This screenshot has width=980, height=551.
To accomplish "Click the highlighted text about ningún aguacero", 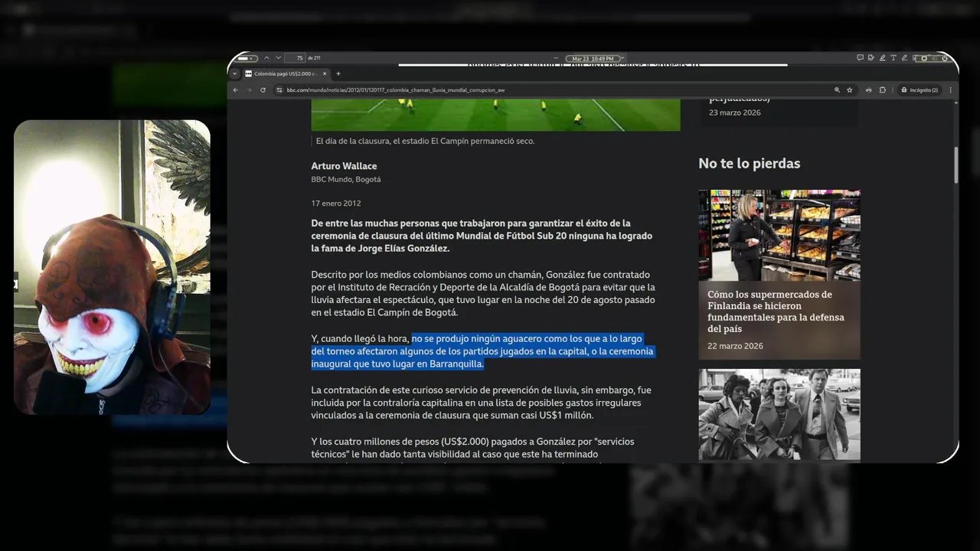I will (x=482, y=351).
